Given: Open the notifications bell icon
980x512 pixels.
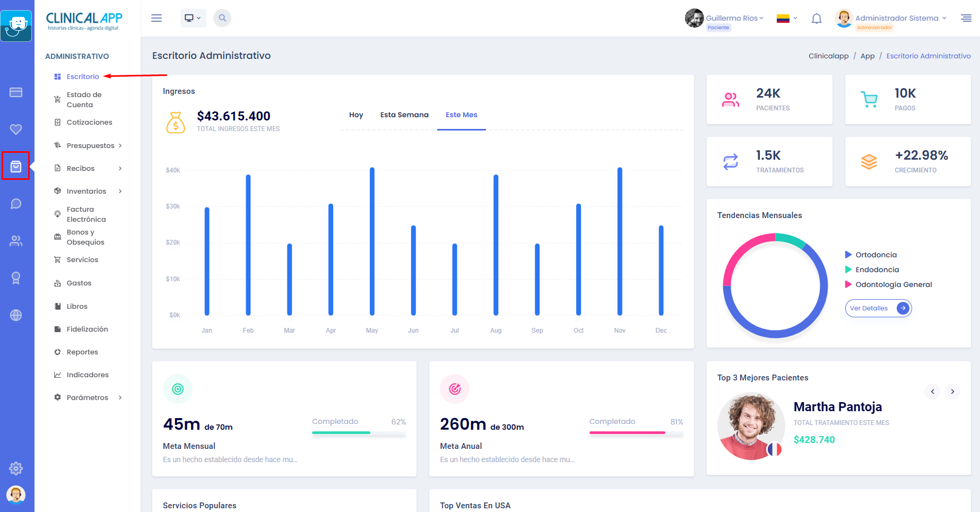Looking at the screenshot, I should pos(817,19).
